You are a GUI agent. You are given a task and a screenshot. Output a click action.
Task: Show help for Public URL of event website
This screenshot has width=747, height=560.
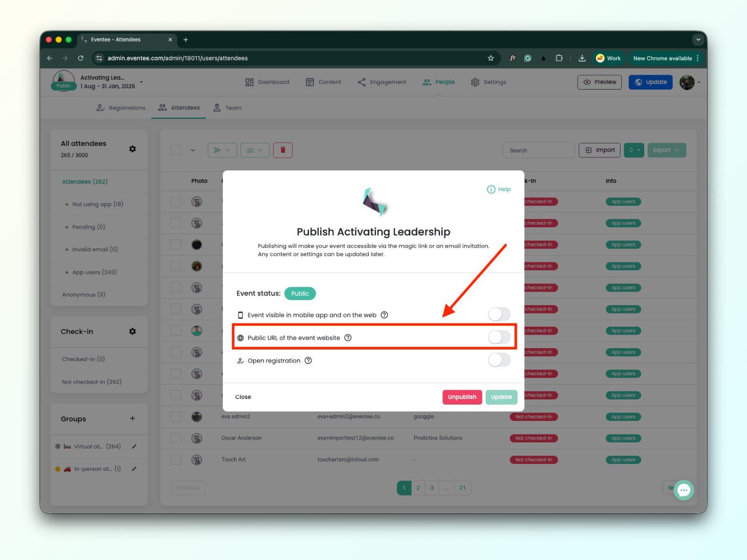(348, 338)
